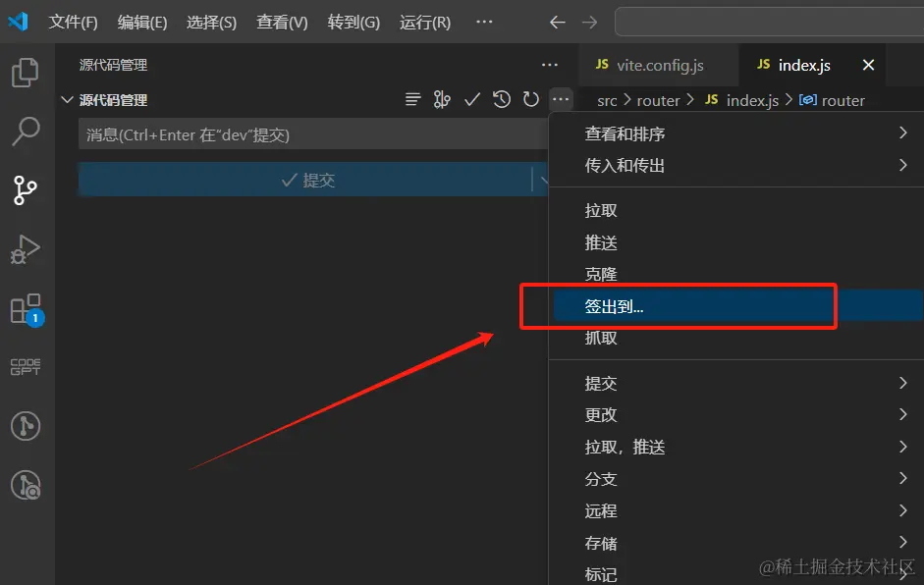Expand the 提交 submenu in context menu
This screenshot has height=585, width=924.
[x=736, y=383]
